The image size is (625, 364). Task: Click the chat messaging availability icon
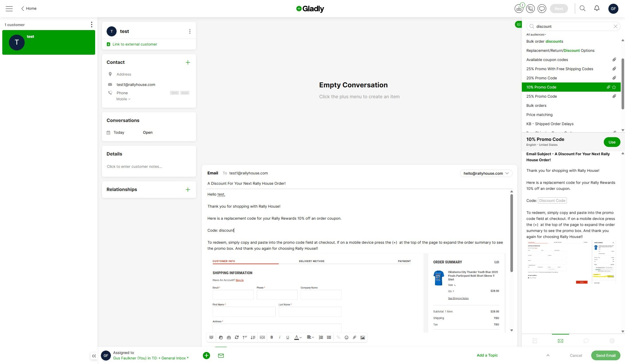(x=542, y=9)
